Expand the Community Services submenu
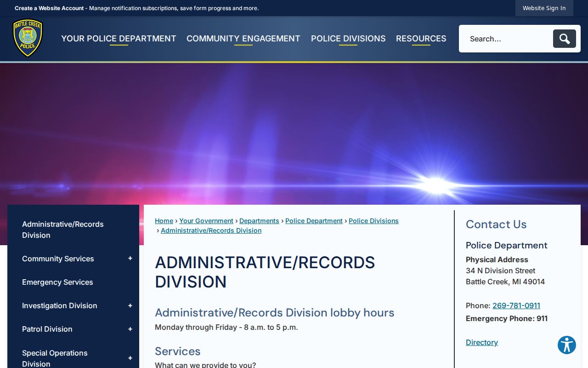The height and width of the screenshot is (368, 588). (130, 259)
